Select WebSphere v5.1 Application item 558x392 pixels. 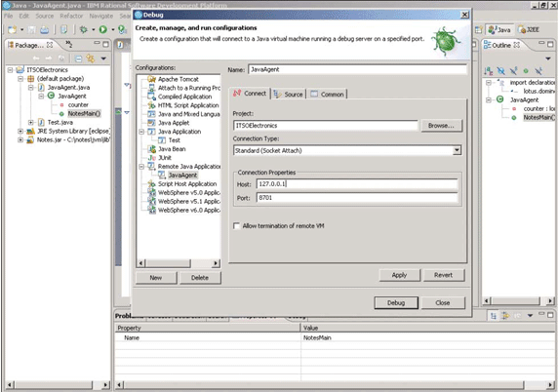(x=188, y=201)
